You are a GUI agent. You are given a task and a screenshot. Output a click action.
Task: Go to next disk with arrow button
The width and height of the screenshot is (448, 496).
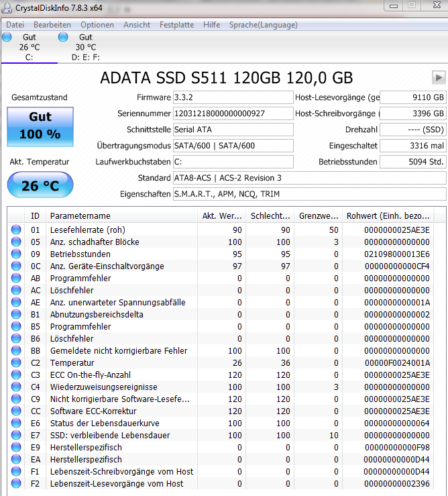click(x=439, y=77)
